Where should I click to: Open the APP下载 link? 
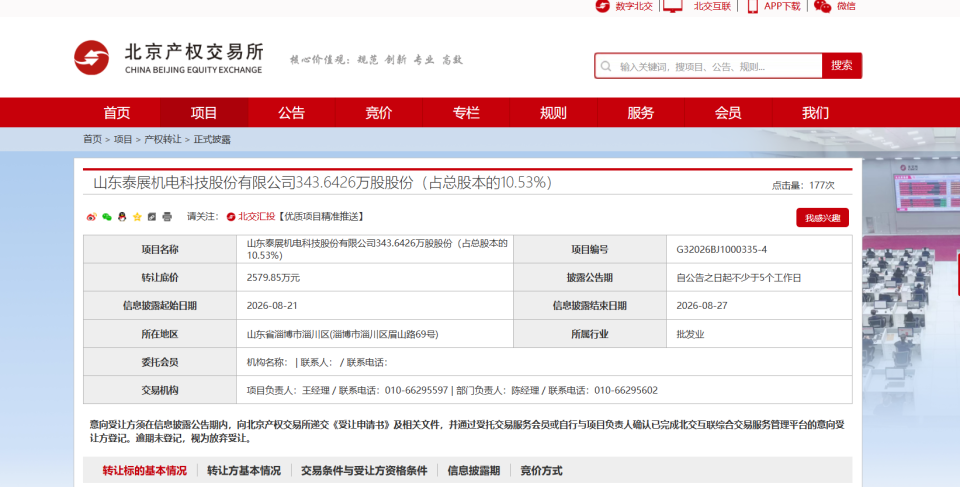782,6
